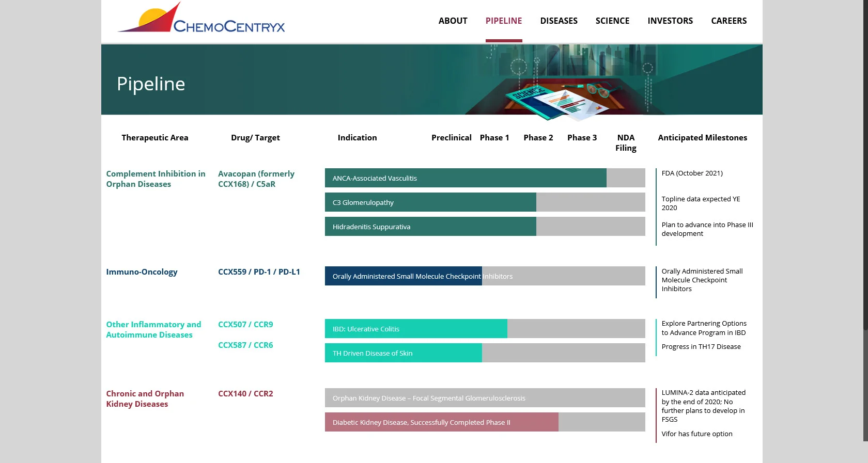Click the CCX587 / CCR6 link
The height and width of the screenshot is (463, 868).
coord(245,345)
